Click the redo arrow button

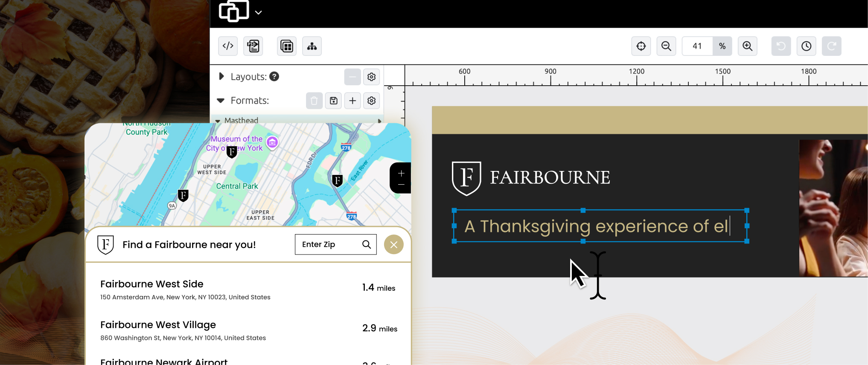click(x=831, y=46)
